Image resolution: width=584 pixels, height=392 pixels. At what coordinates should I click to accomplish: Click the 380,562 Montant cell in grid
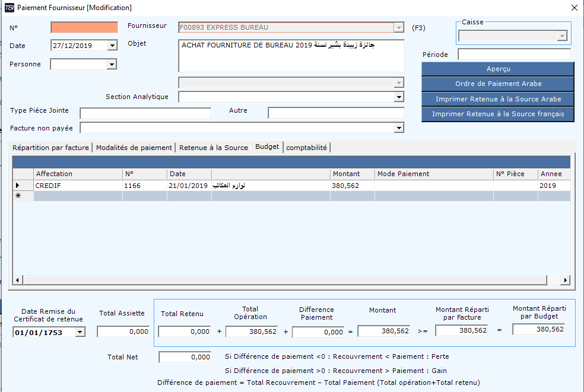tap(353, 186)
